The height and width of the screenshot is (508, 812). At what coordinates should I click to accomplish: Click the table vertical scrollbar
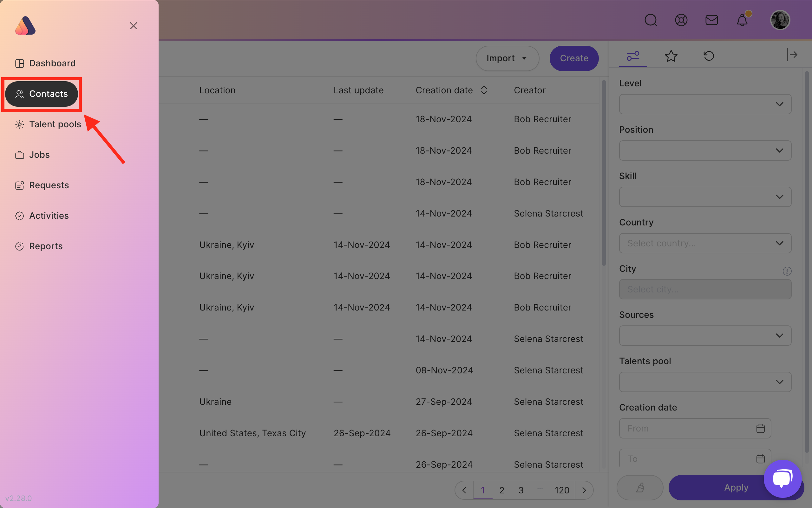[x=604, y=173]
